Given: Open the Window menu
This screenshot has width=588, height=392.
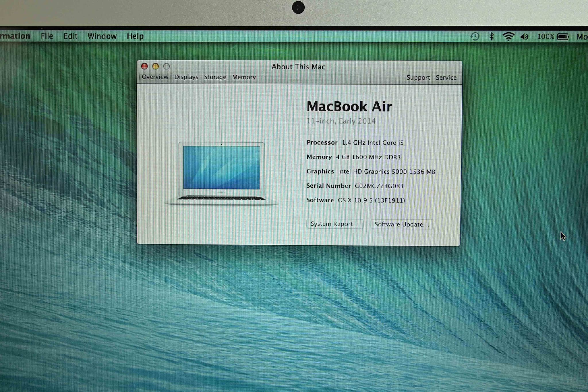Looking at the screenshot, I should pyautogui.click(x=102, y=36).
